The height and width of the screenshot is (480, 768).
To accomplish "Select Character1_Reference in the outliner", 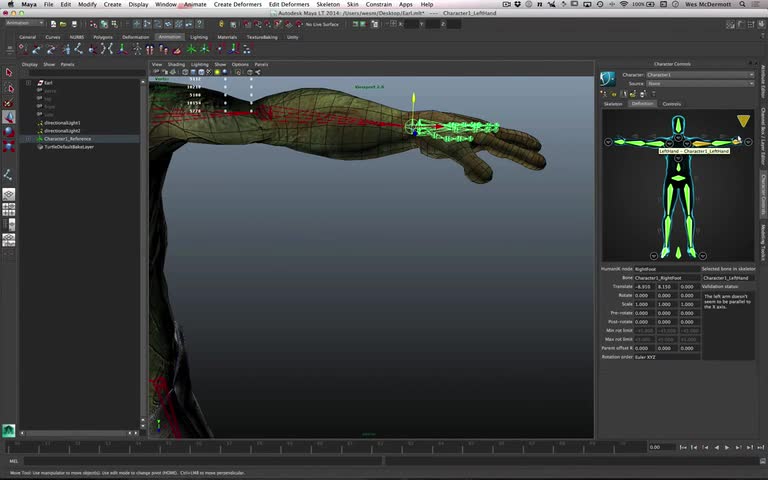I will 68,139.
